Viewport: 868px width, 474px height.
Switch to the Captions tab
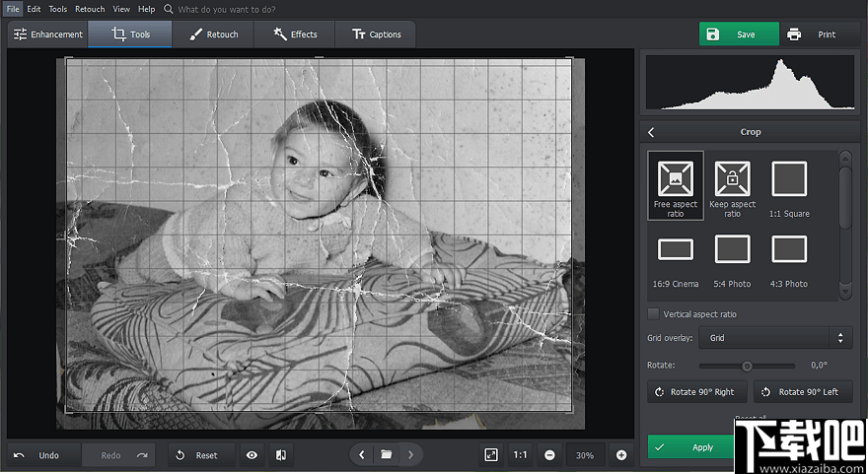(376, 34)
